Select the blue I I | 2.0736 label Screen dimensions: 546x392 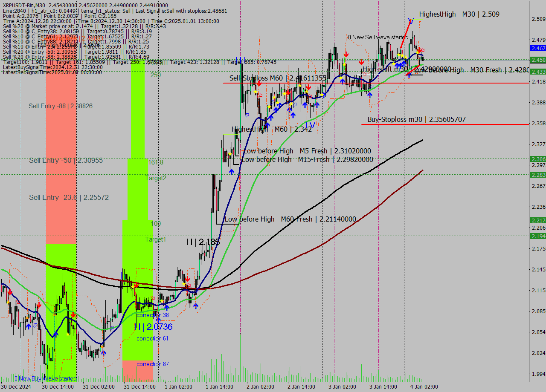[x=153, y=327]
